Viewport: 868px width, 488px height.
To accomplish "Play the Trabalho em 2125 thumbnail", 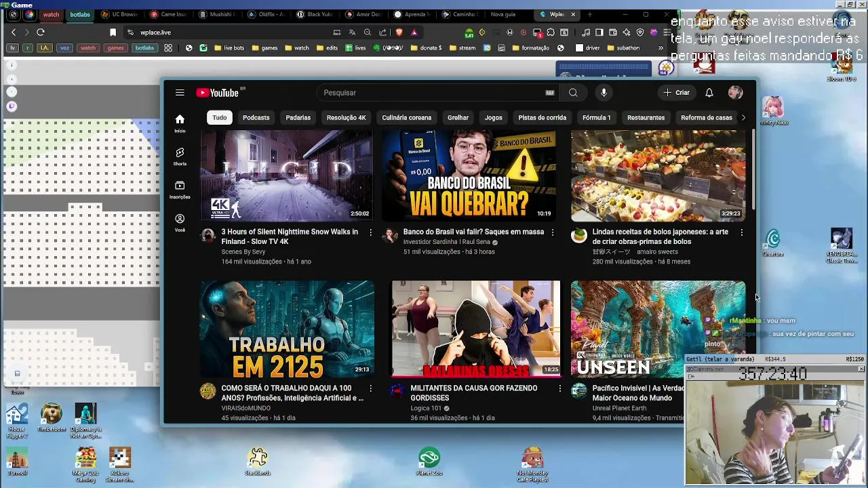I will click(x=287, y=329).
